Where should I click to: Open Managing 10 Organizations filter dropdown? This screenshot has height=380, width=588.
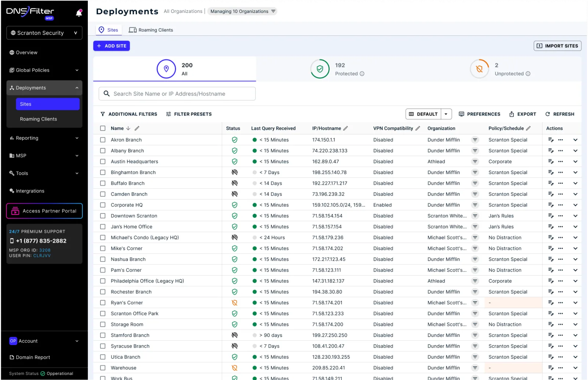[x=243, y=11]
